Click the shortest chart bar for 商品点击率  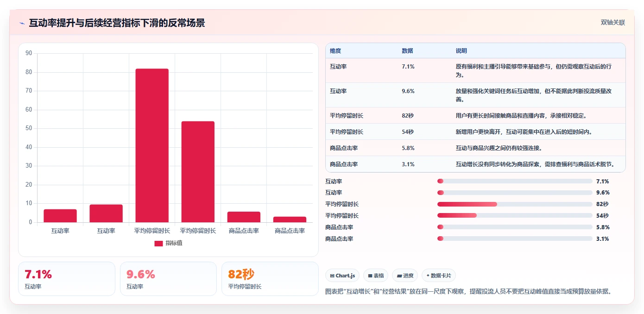click(x=290, y=220)
